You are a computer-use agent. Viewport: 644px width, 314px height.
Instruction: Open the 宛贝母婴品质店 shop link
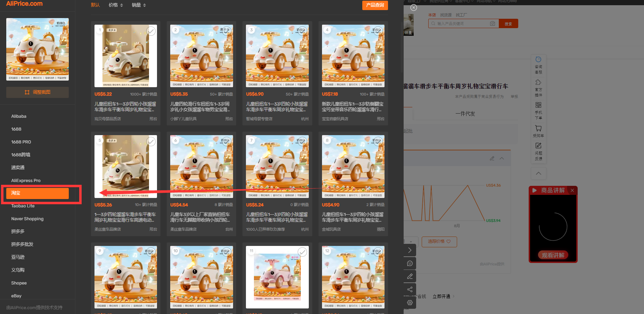pos(108,119)
